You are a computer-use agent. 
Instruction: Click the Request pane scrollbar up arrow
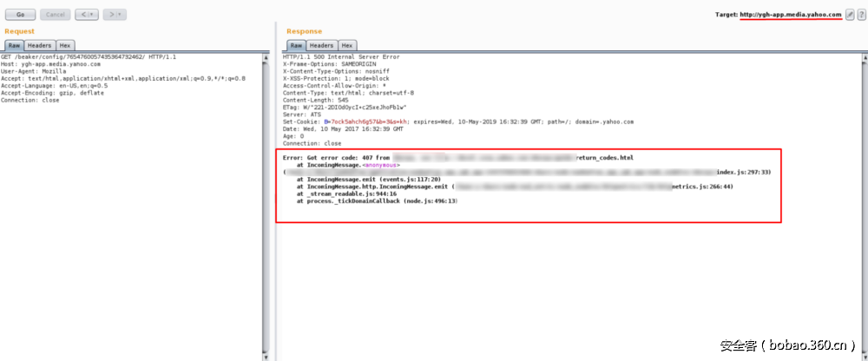pos(266,57)
